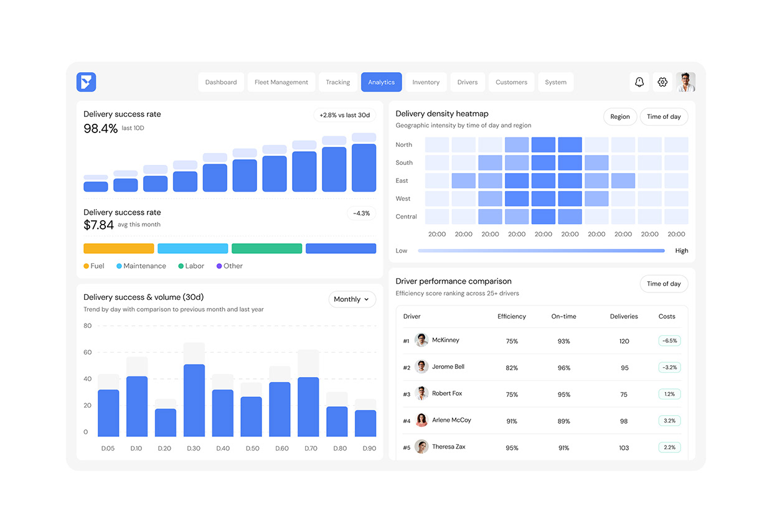Image resolution: width=772 pixels, height=532 pixels.
Task: Toggle the Fuel legend item
Action: tap(93, 266)
